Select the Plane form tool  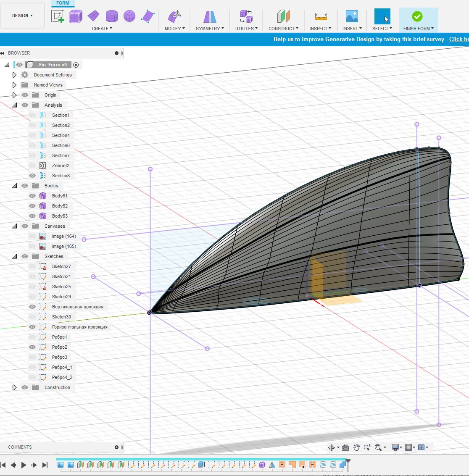click(94, 16)
